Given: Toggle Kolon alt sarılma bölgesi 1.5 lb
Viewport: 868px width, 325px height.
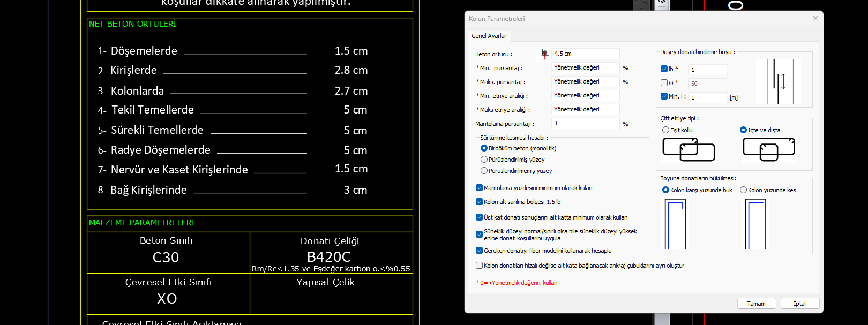Looking at the screenshot, I should point(479,202).
